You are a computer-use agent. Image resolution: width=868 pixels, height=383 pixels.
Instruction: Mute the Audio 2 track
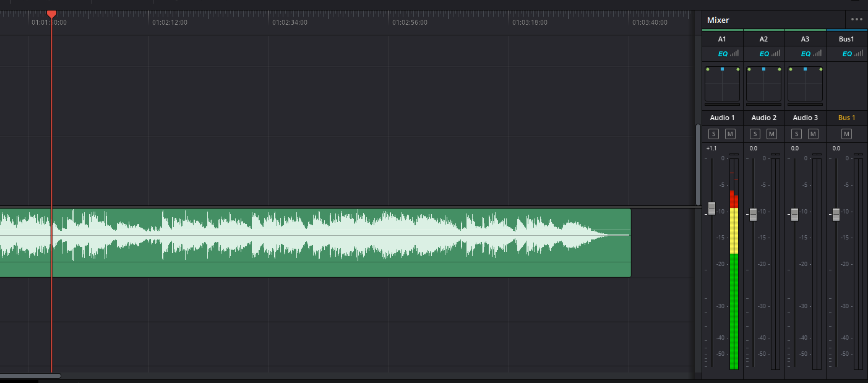tap(771, 134)
